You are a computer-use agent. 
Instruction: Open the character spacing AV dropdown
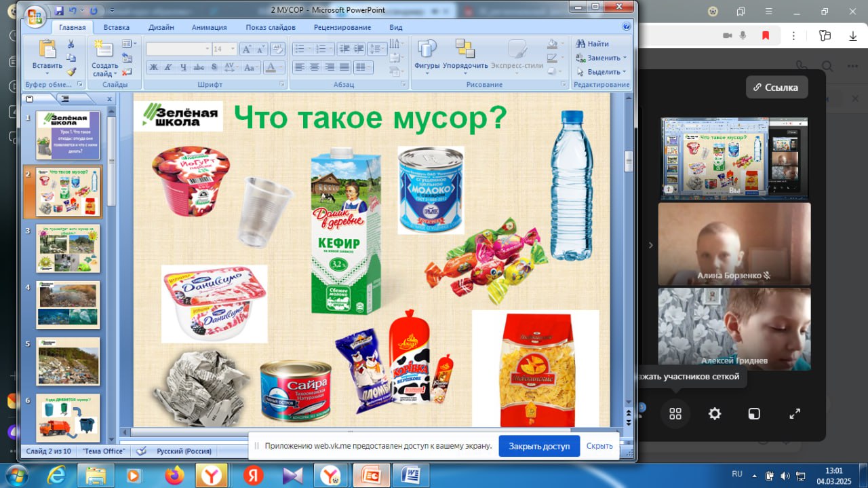point(231,67)
